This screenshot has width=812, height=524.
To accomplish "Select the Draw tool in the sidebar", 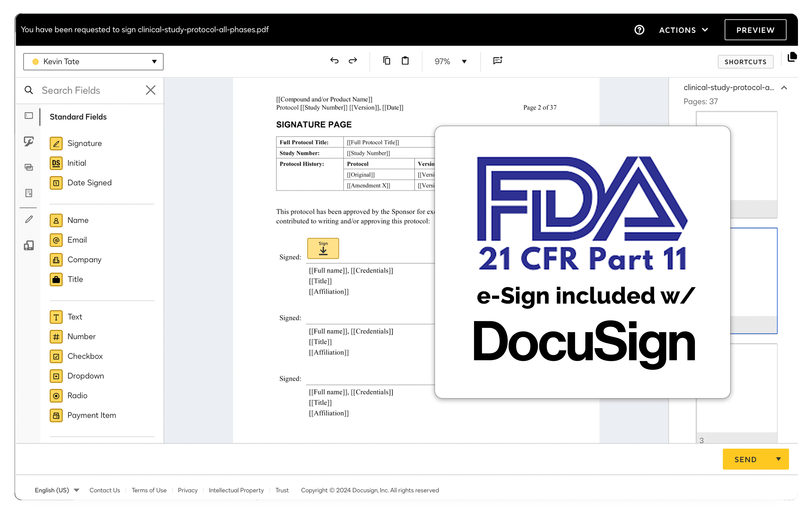I will pos(29,219).
